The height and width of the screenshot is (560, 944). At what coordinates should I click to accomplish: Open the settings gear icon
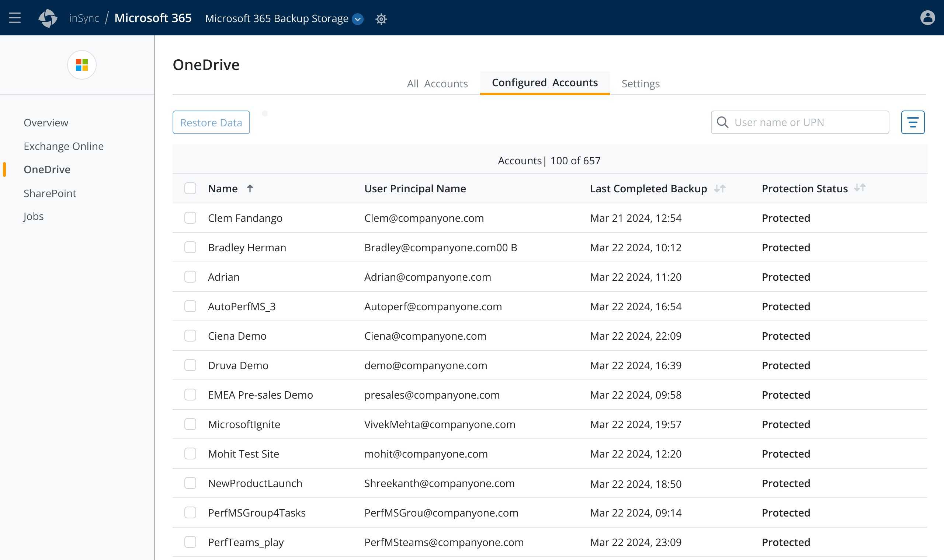coord(381,19)
